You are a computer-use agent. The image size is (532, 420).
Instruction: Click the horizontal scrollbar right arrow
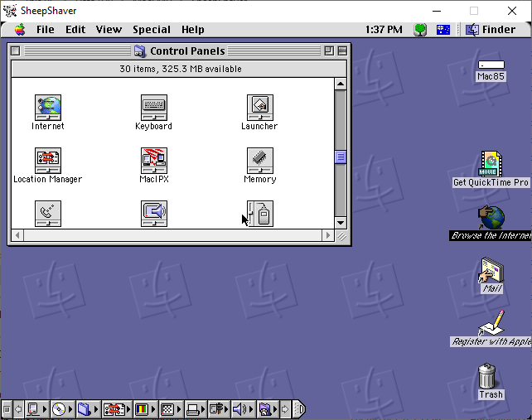(327, 235)
